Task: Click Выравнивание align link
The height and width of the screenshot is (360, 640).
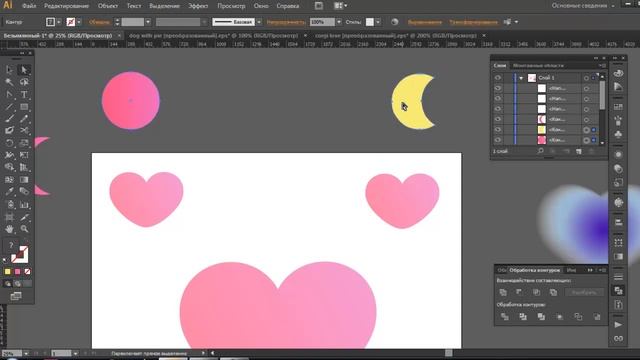Action: [424, 22]
